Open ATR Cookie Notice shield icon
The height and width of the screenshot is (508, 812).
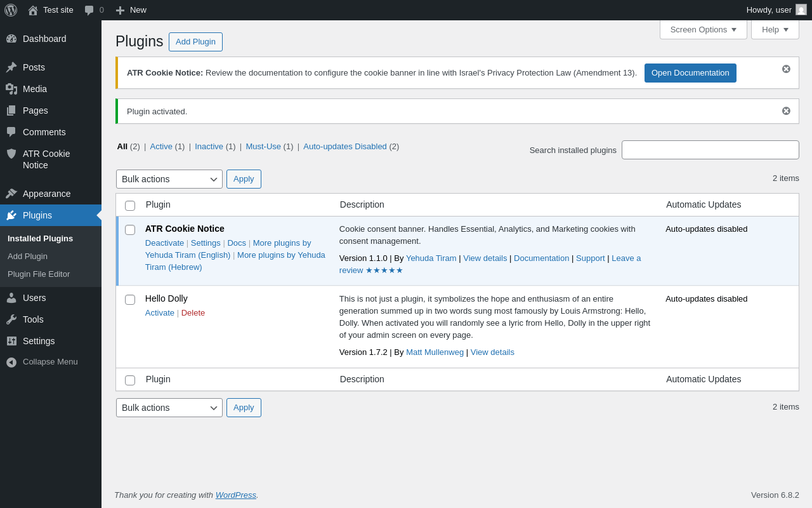point(11,154)
